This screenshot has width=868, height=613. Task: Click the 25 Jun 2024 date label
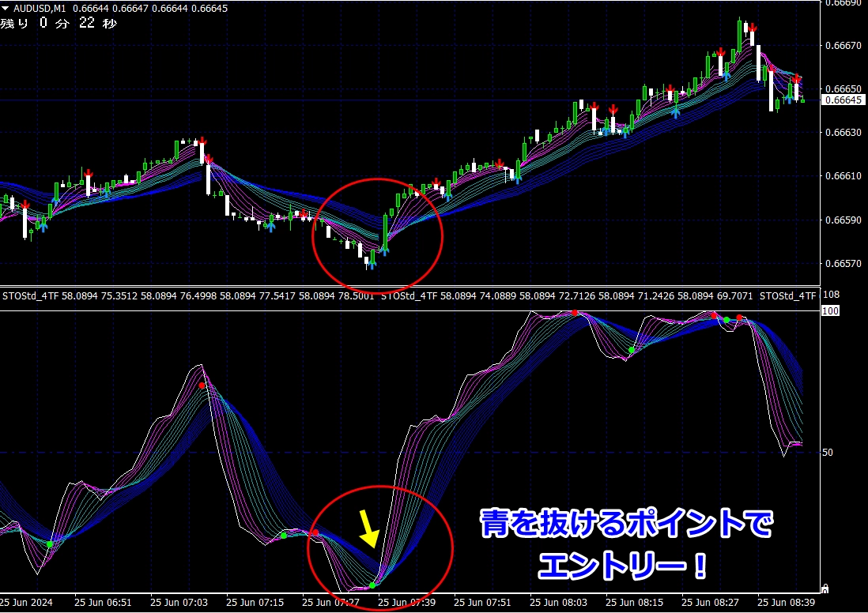click(x=27, y=602)
